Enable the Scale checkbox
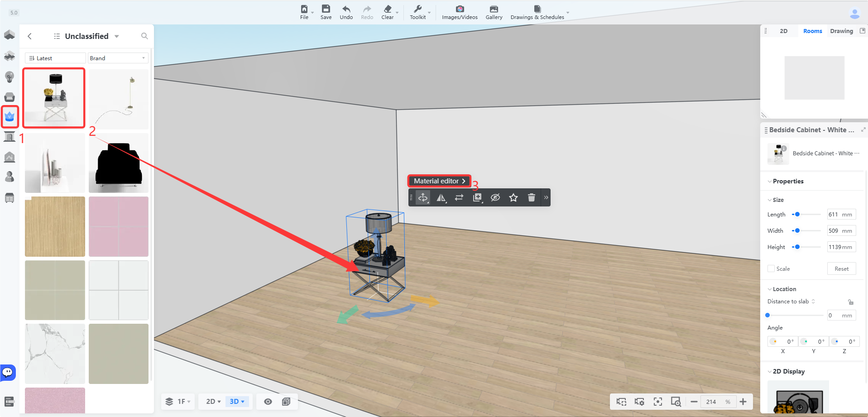 (771, 268)
